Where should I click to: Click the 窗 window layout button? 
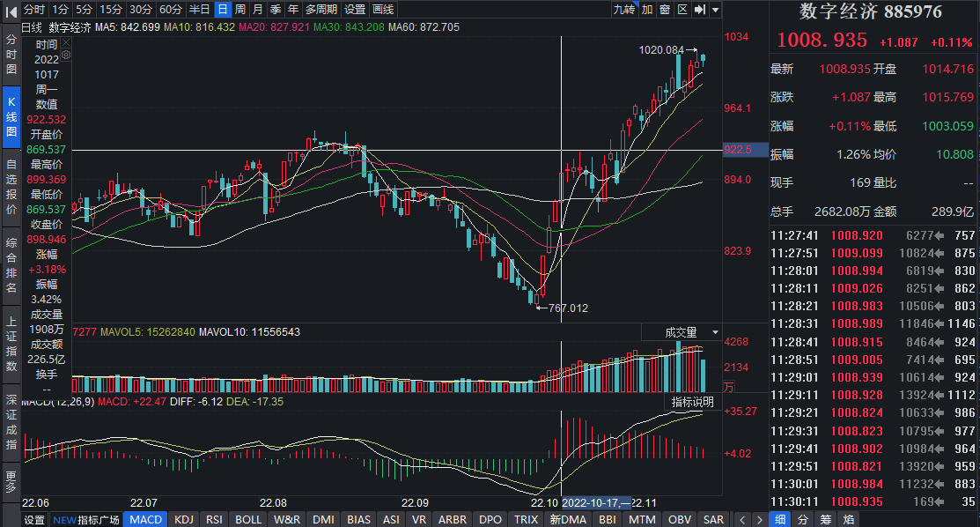click(x=665, y=9)
